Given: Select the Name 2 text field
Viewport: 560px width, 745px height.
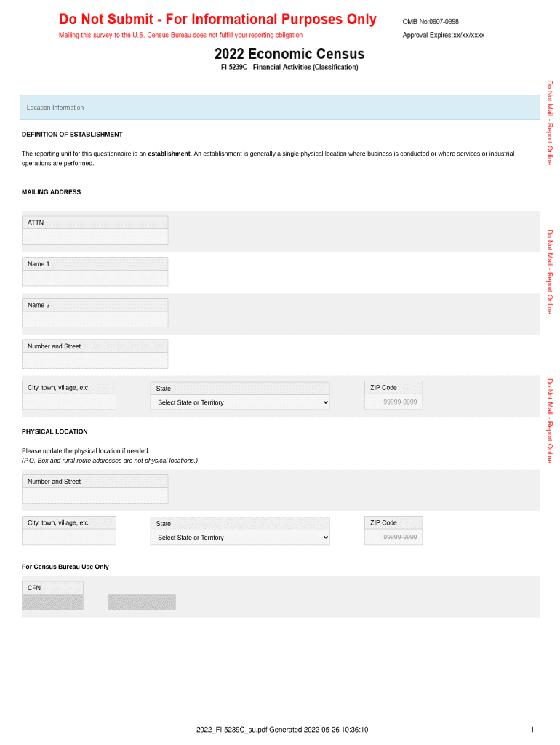Looking at the screenshot, I should click(95, 319).
